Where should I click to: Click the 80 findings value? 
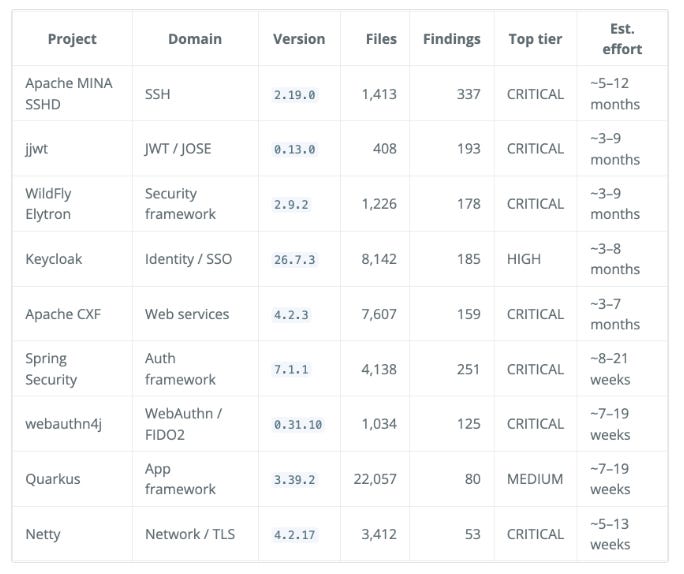click(x=472, y=479)
